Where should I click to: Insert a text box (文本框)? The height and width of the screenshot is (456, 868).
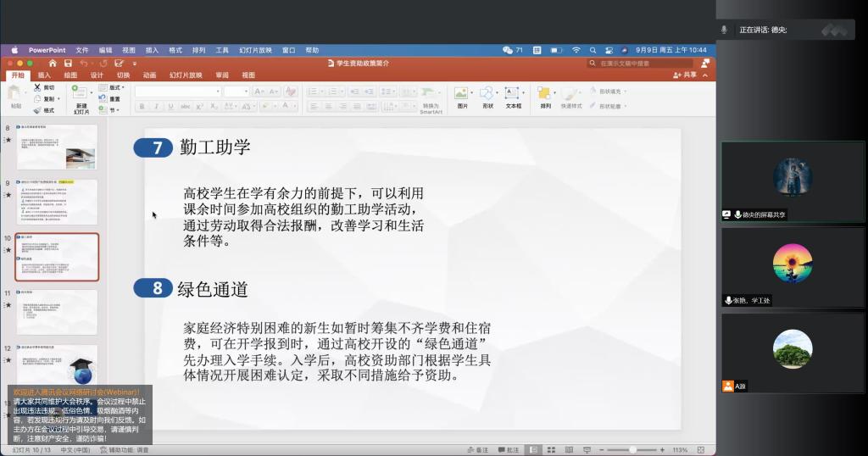coord(514,95)
